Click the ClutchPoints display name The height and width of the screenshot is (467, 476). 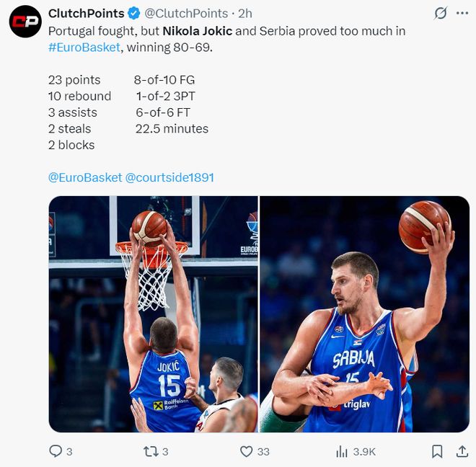pyautogui.click(x=86, y=14)
